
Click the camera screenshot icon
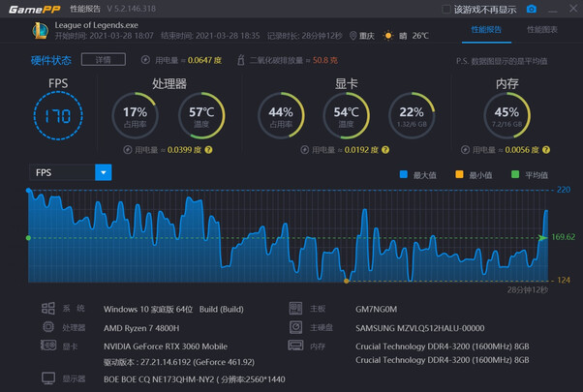532,9
